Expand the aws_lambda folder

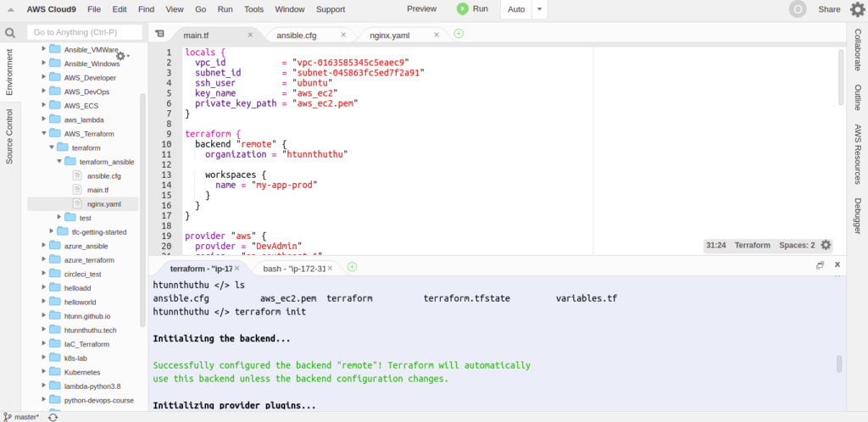[x=44, y=119]
